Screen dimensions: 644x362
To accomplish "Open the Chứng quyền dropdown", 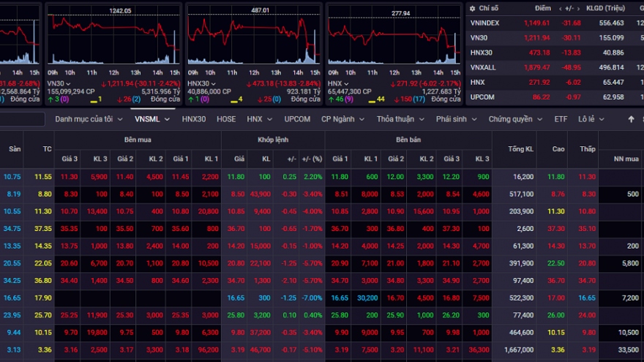I will [515, 119].
